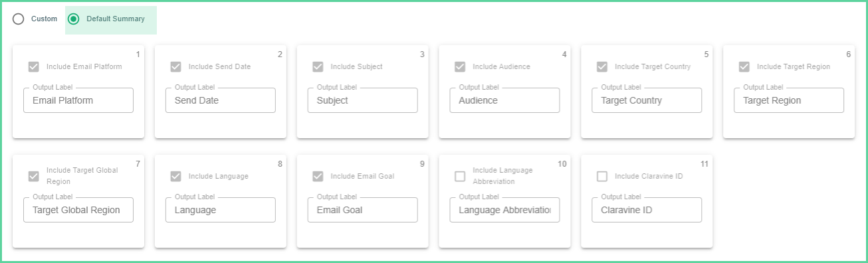Uncheck the Include Language checkbox

(176, 177)
